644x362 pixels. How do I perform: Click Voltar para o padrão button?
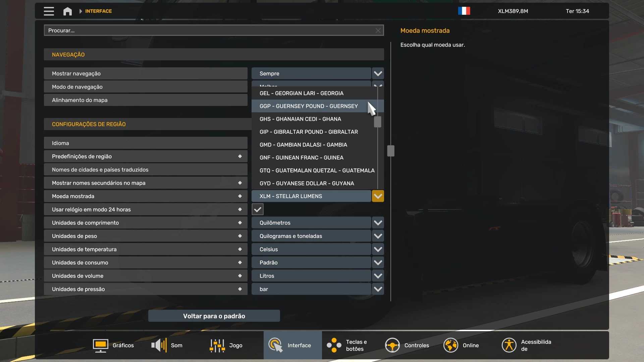click(x=214, y=316)
